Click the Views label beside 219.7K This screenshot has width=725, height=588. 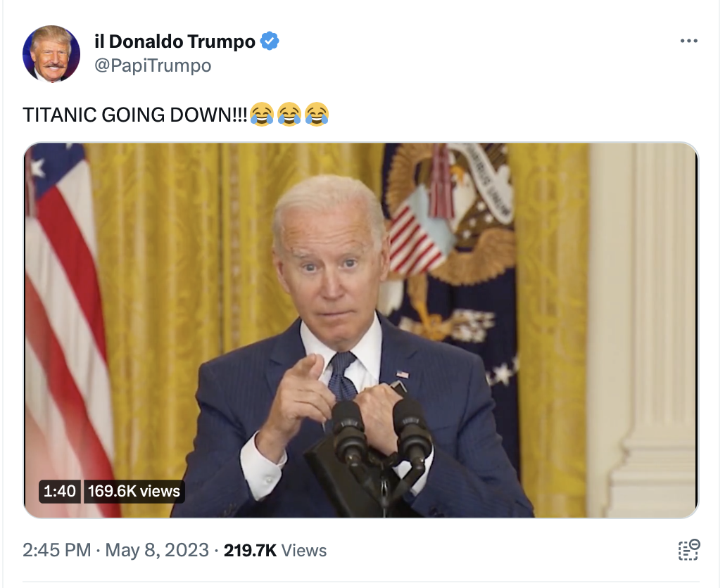coord(304,550)
